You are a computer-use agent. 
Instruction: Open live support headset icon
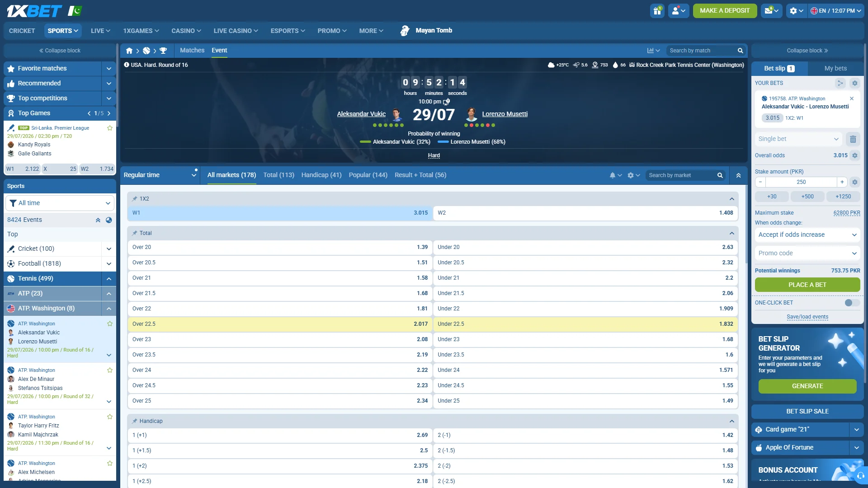tap(860, 475)
